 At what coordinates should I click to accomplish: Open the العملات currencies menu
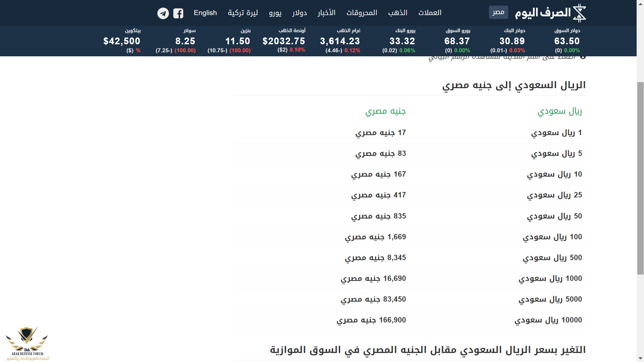point(429,13)
